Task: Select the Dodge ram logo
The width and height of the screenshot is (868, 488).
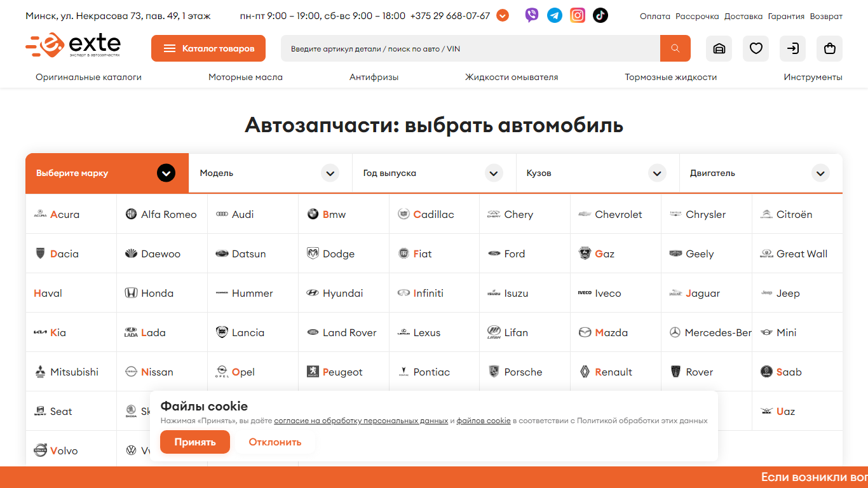Action: (313, 254)
